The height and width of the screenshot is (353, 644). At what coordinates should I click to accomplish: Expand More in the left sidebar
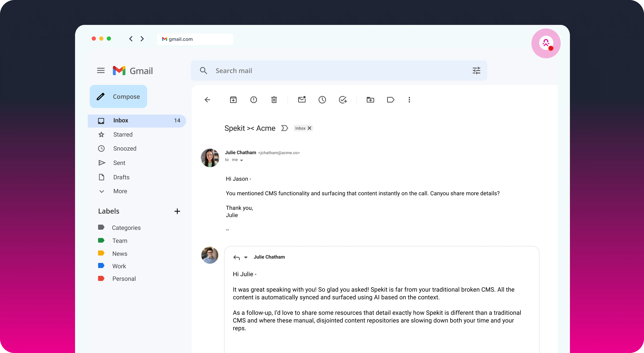pos(120,191)
